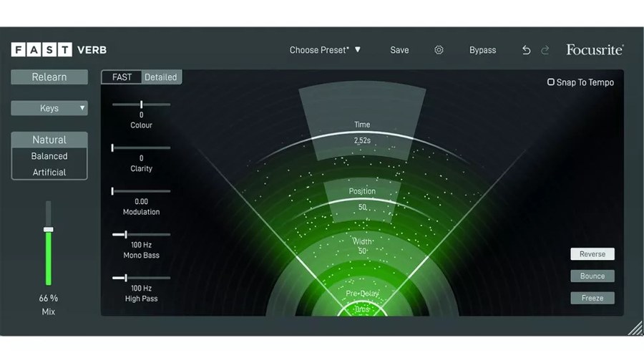
Task: Click the 0.00 Modulation value
Action: click(x=141, y=202)
